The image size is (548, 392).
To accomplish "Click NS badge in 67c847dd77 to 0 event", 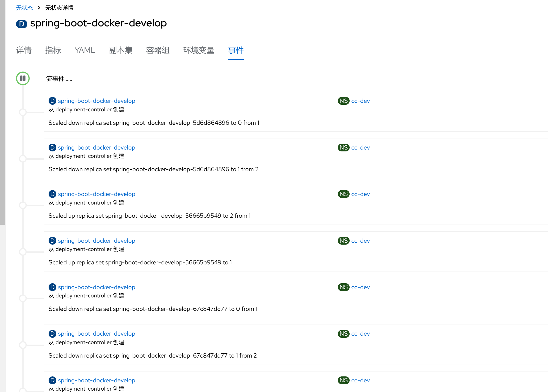I will coord(343,287).
